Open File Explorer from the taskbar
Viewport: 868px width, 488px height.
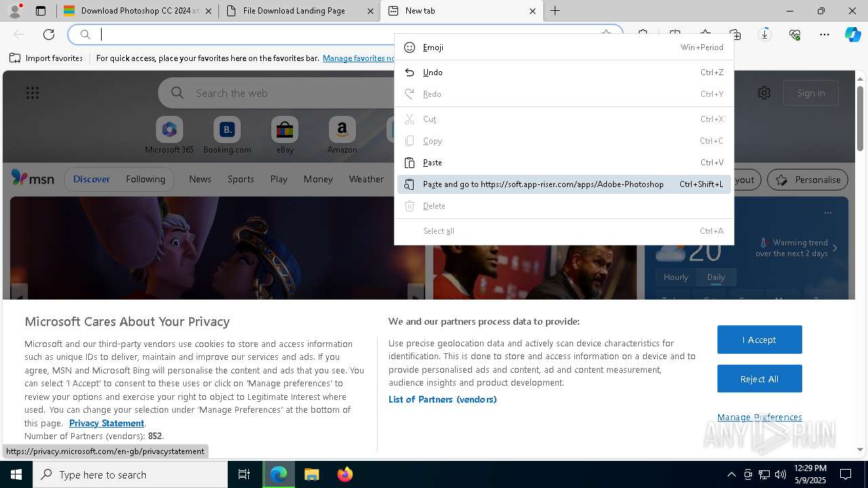pos(311,474)
